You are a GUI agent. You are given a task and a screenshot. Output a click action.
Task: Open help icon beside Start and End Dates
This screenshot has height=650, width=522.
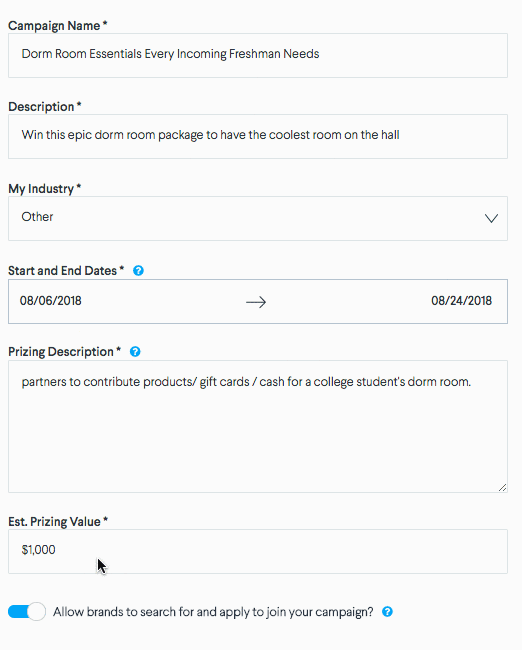pyautogui.click(x=138, y=271)
